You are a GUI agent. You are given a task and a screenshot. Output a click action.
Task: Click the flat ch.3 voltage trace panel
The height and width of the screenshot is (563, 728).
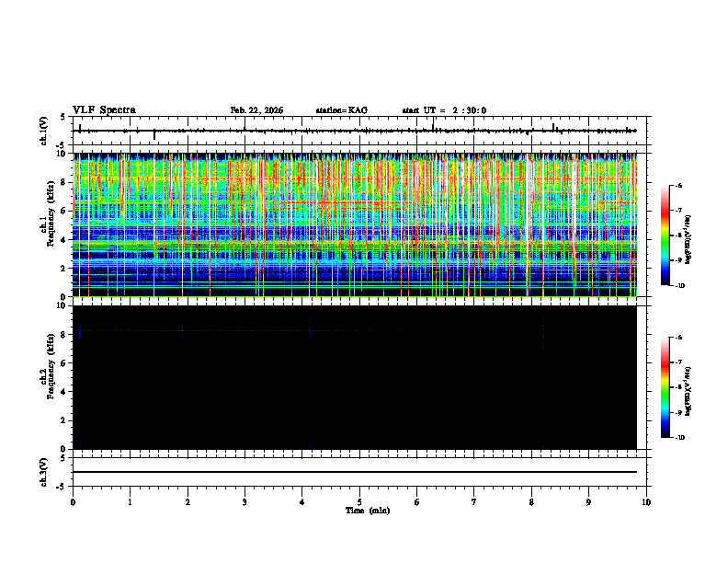(x=359, y=472)
